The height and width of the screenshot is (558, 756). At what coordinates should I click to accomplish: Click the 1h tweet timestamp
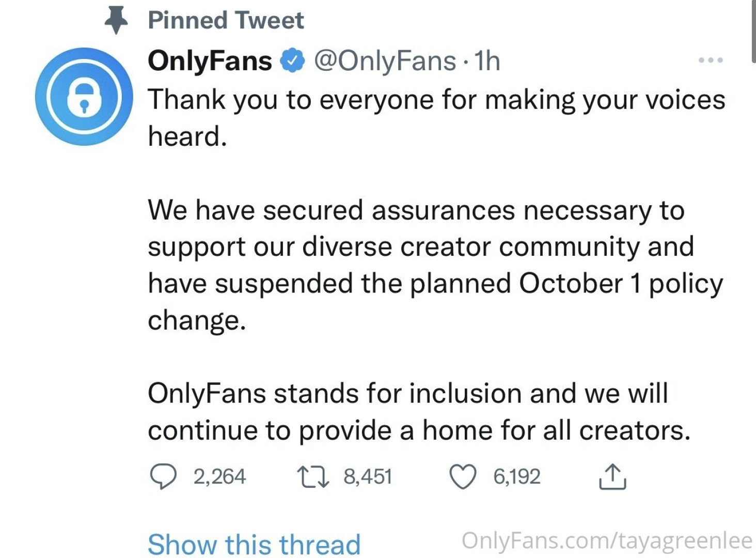pyautogui.click(x=487, y=61)
